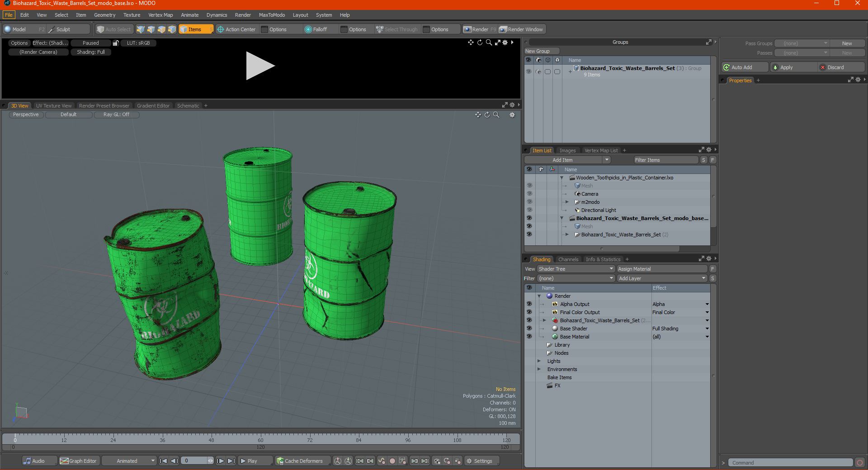This screenshot has height=470, width=868.
Task: Click Filter Items field
Action: click(666, 160)
